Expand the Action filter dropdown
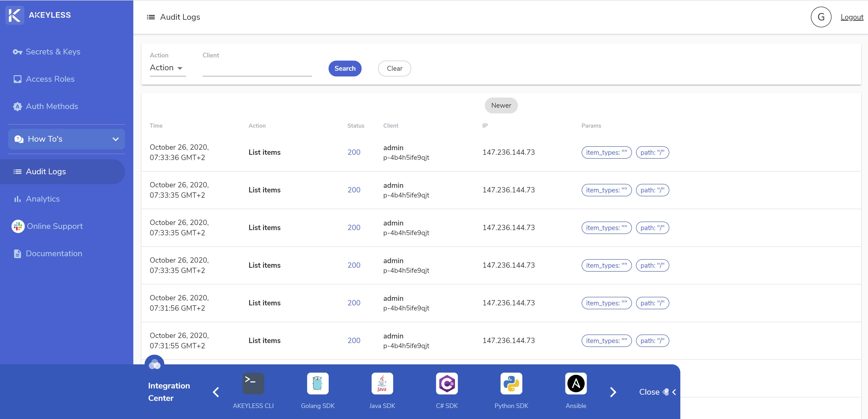The width and height of the screenshot is (868, 419). (x=167, y=67)
